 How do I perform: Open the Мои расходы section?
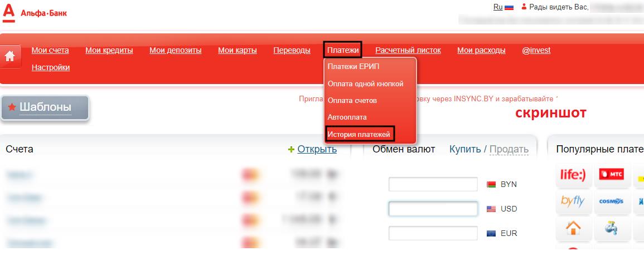[x=481, y=51]
